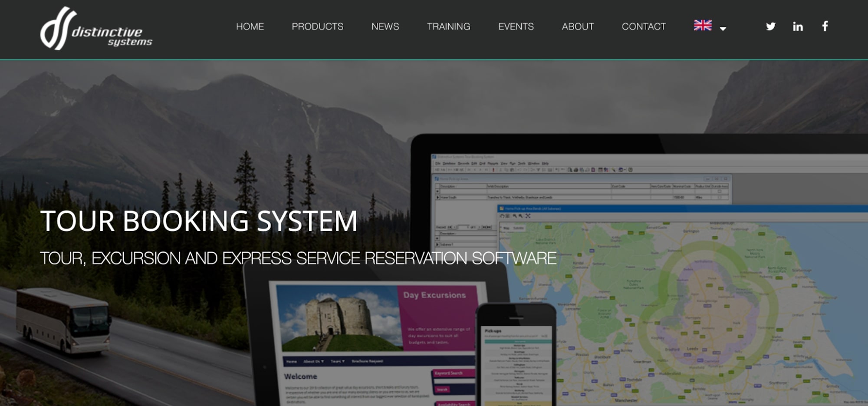868x406 pixels.
Task: Select the PRODUCTS menu item
Action: [318, 26]
